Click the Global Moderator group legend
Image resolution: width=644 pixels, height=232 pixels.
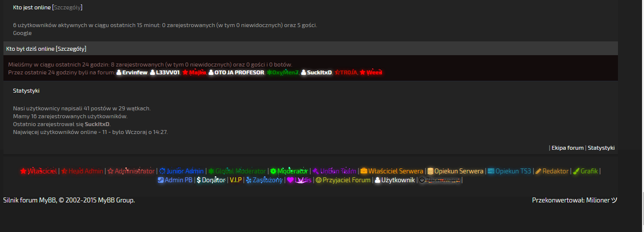click(x=240, y=171)
